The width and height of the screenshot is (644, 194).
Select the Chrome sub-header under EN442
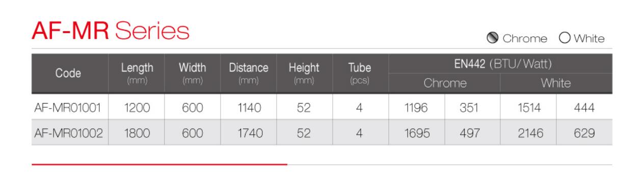[444, 83]
